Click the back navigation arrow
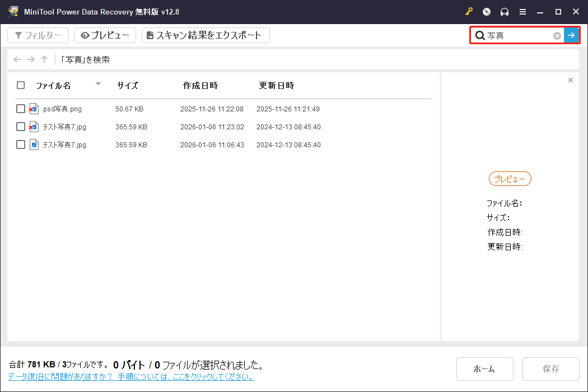Image resolution: width=588 pixels, height=392 pixels. 17,59
